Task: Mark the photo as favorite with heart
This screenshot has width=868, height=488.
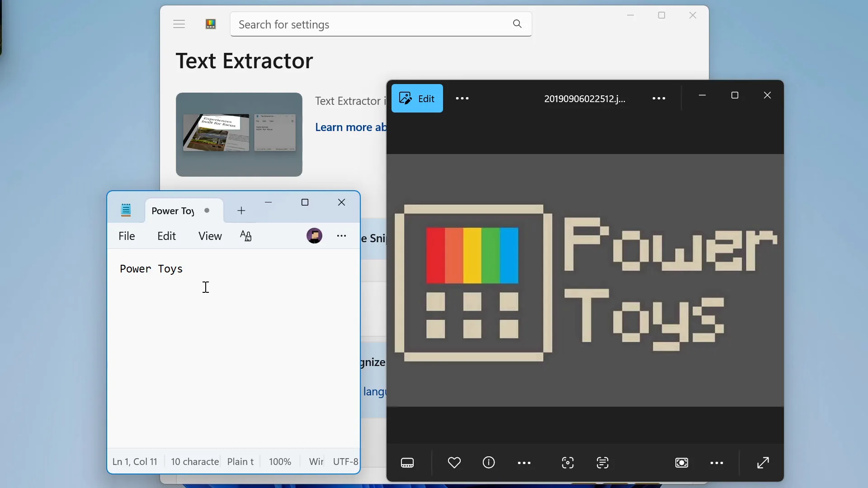Action: pos(454,463)
